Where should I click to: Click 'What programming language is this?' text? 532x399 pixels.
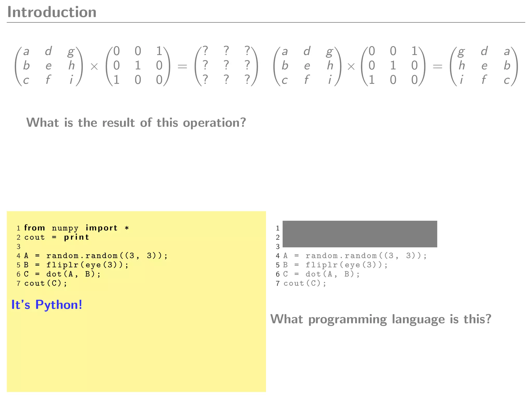(381, 319)
